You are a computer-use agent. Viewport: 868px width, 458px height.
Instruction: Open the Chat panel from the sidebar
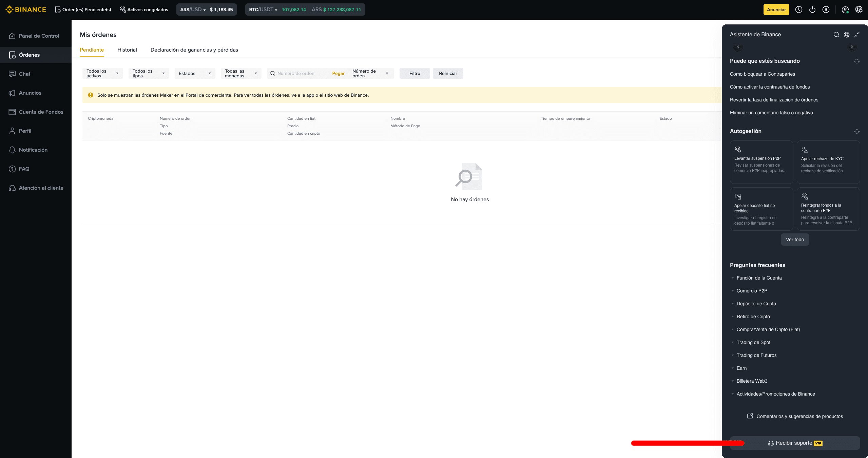(x=24, y=74)
